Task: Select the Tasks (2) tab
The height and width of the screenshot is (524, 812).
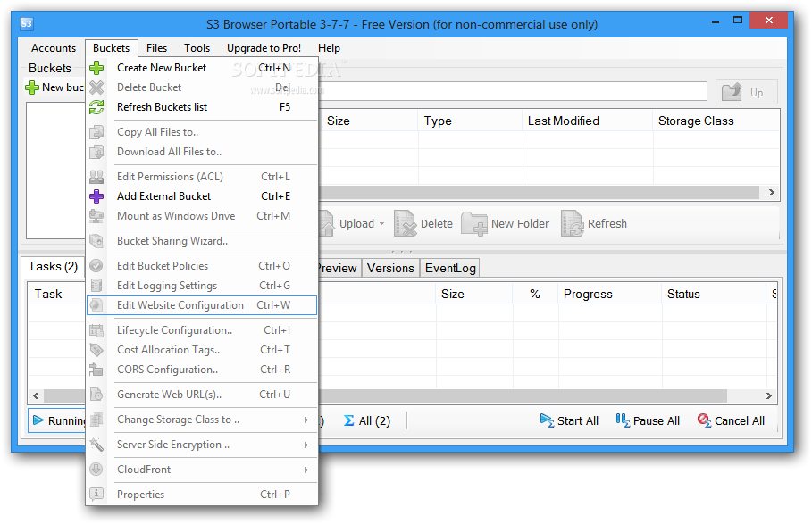Action: click(53, 266)
